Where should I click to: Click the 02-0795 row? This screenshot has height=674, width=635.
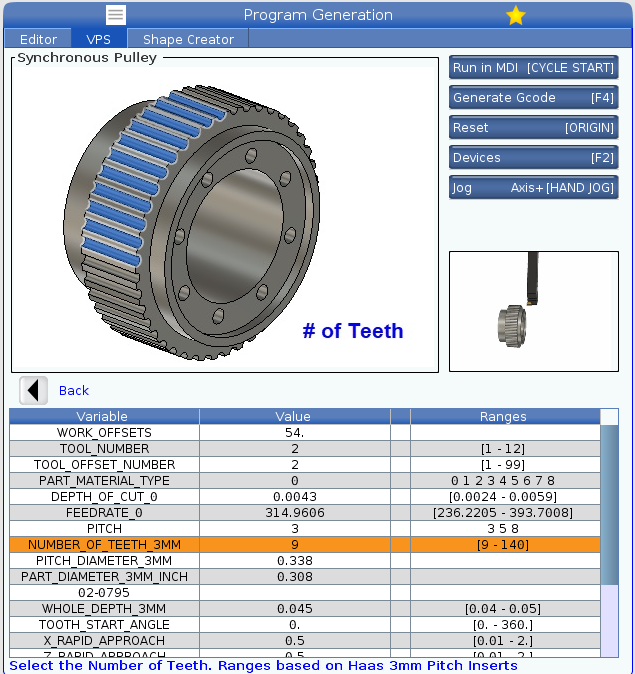[305, 593]
